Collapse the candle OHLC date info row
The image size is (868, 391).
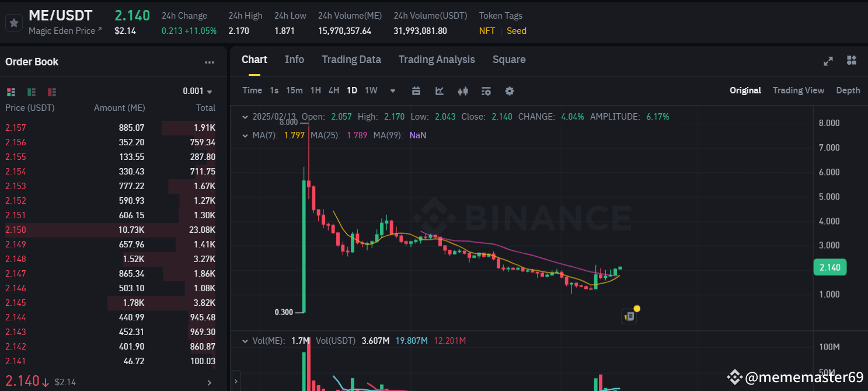coord(245,117)
